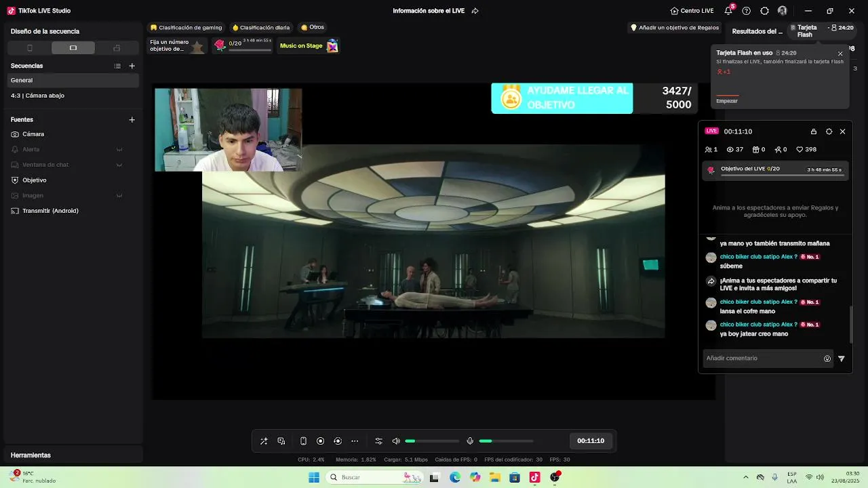Open the Windows Start menu
Viewport: 868px width, 488px height.
click(314, 477)
